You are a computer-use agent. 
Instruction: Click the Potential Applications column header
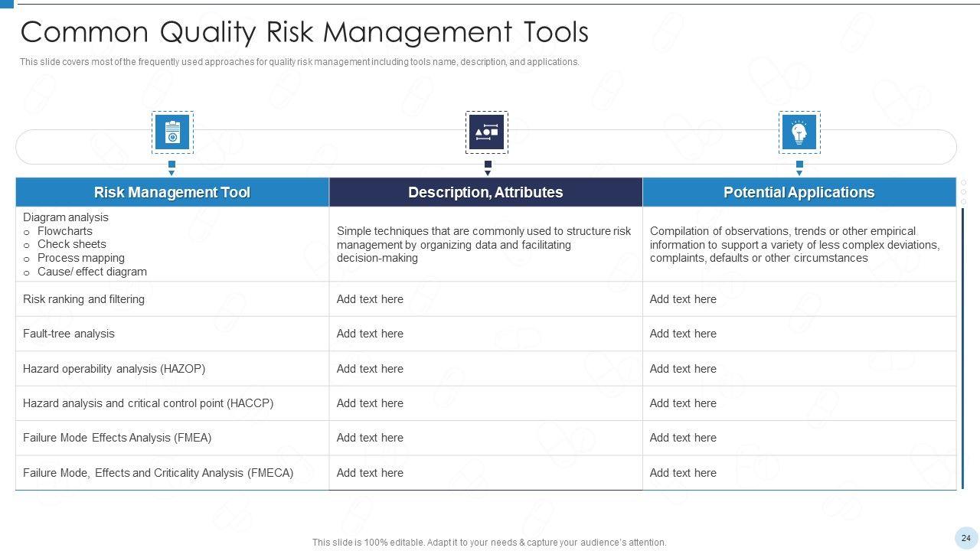799,193
